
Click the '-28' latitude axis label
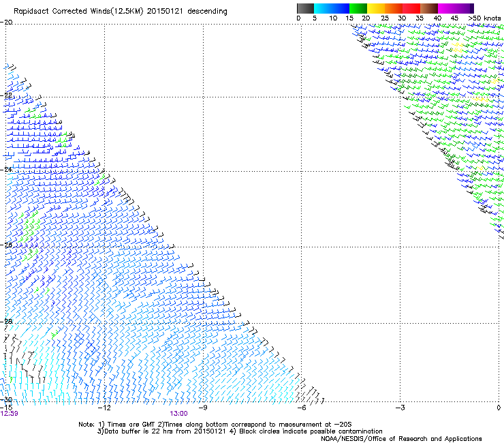pyautogui.click(x=6, y=322)
